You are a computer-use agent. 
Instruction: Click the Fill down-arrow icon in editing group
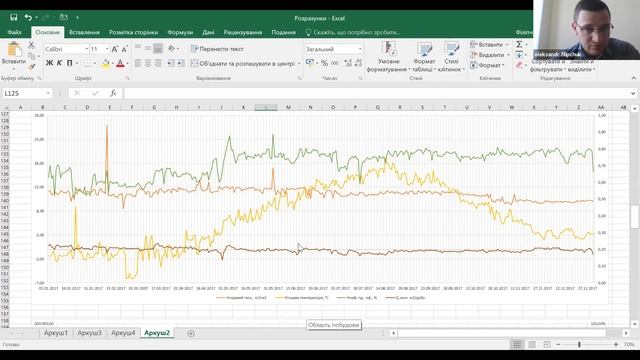point(519,55)
